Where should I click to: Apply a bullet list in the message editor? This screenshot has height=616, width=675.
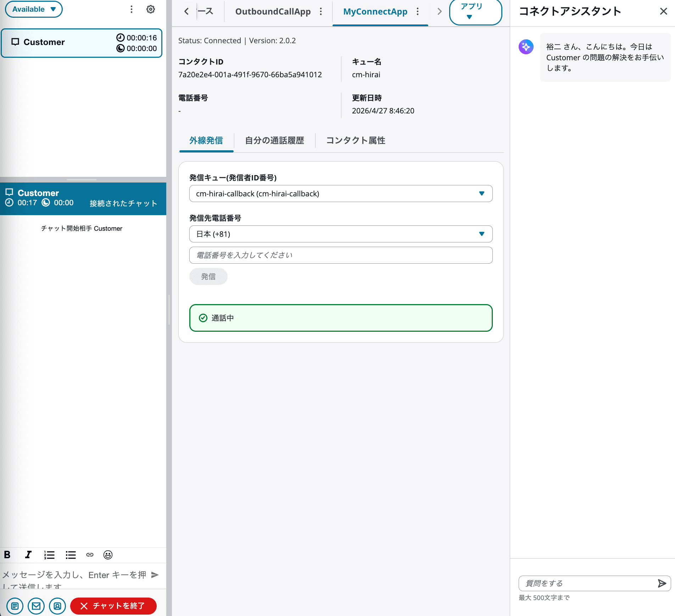point(70,555)
